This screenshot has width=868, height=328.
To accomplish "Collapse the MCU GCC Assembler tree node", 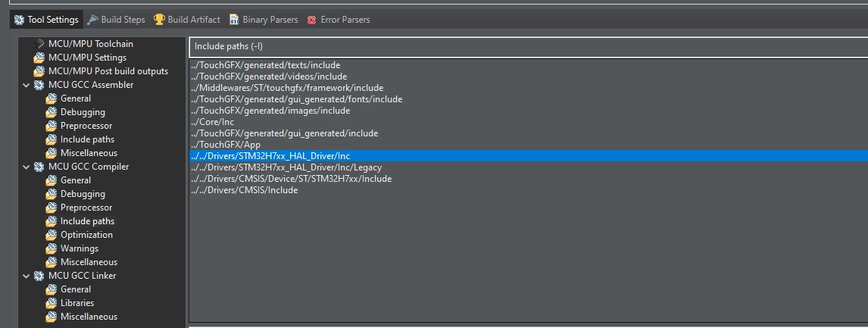I will tap(26, 86).
